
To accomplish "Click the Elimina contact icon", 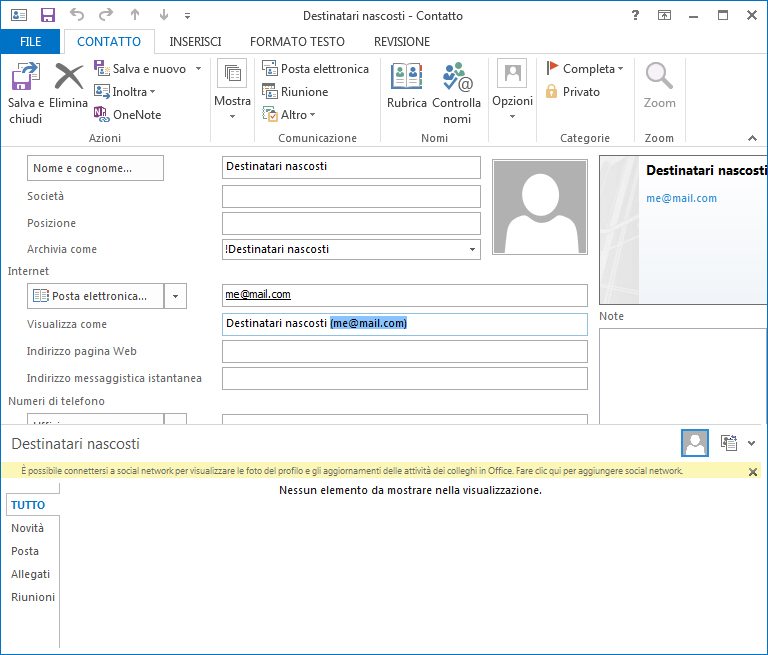I will (68, 77).
